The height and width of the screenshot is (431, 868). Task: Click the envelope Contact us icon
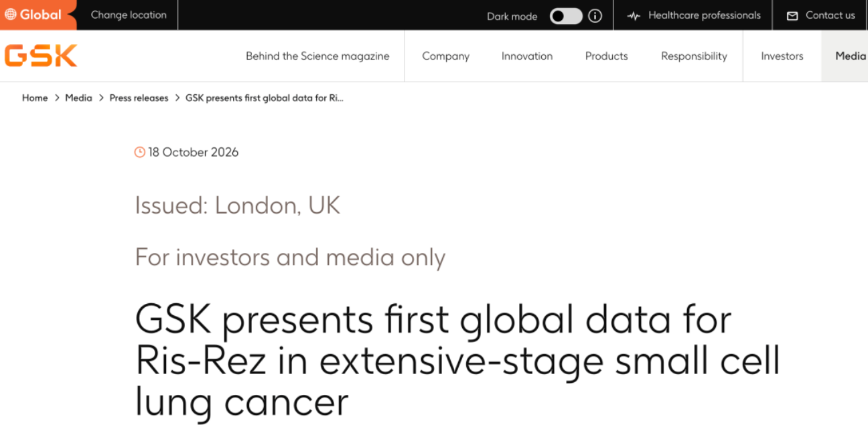click(x=792, y=15)
